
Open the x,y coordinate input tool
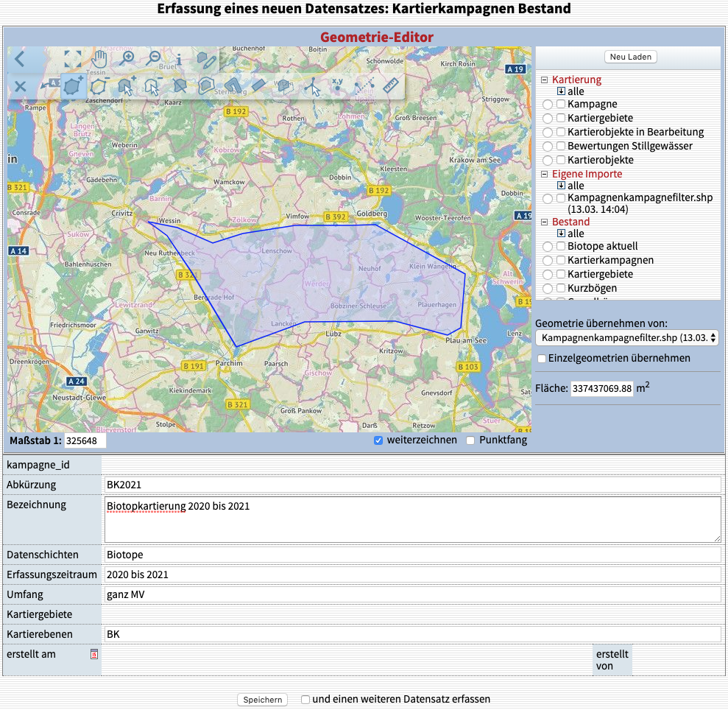pos(337,86)
